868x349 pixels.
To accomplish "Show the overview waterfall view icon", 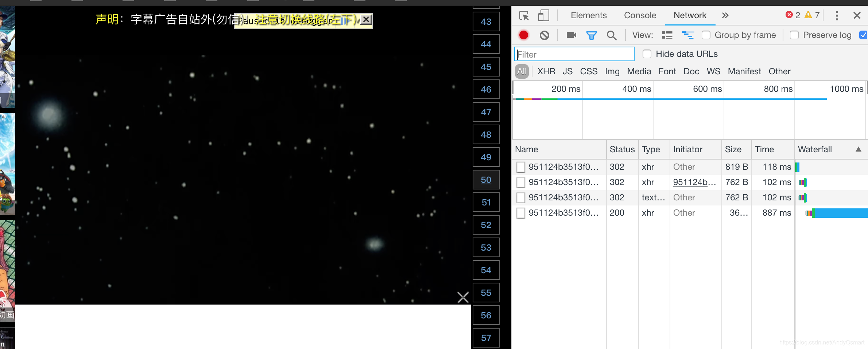I will pyautogui.click(x=688, y=35).
